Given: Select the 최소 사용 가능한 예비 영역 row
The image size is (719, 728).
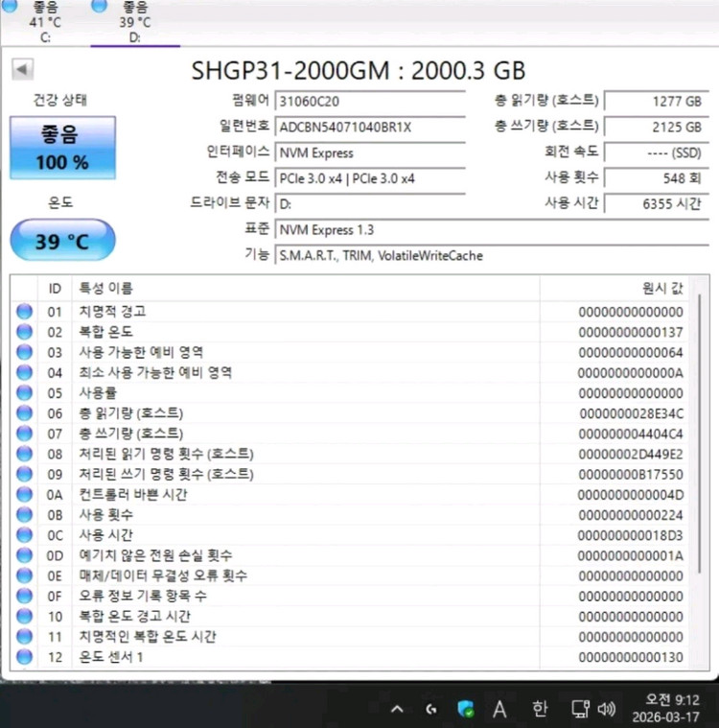Looking at the screenshot, I should tap(350, 373).
